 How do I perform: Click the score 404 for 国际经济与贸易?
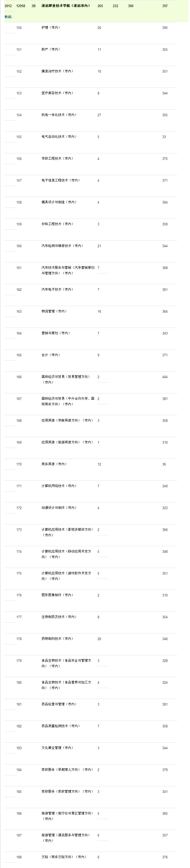coord(165,377)
